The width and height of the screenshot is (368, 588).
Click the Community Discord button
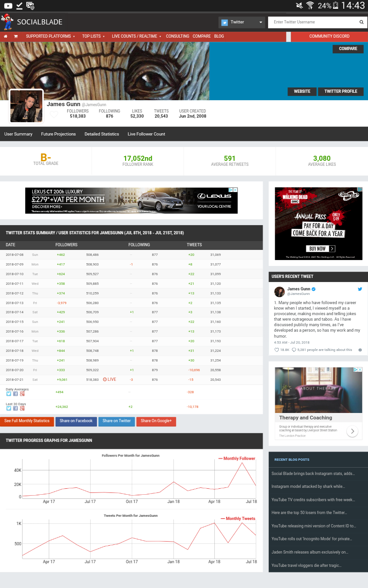click(x=329, y=36)
